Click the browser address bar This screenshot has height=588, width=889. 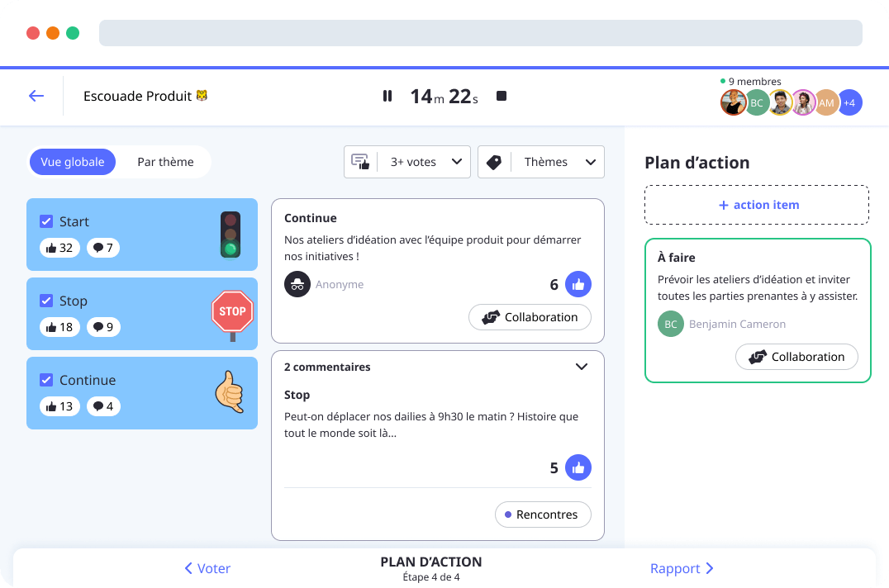(479, 33)
